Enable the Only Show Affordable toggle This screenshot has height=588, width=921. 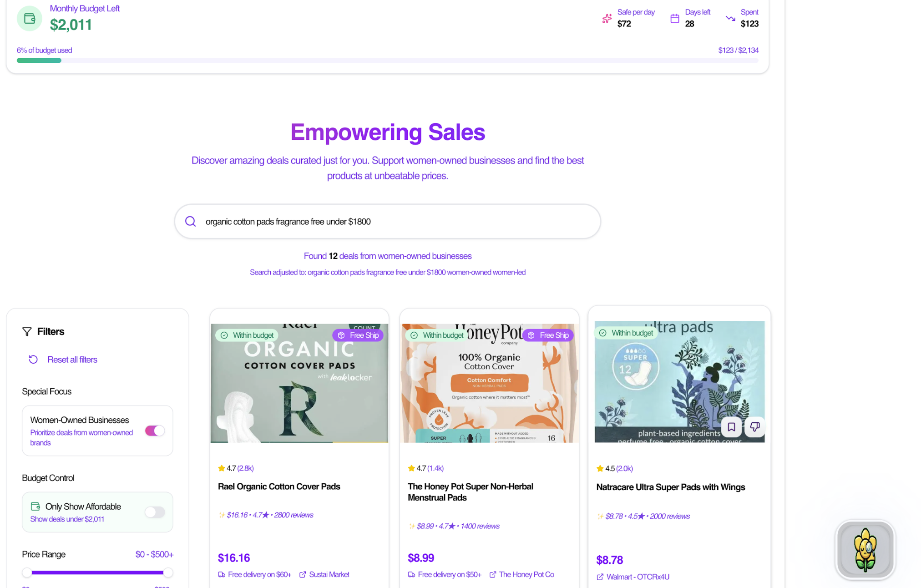155,512
